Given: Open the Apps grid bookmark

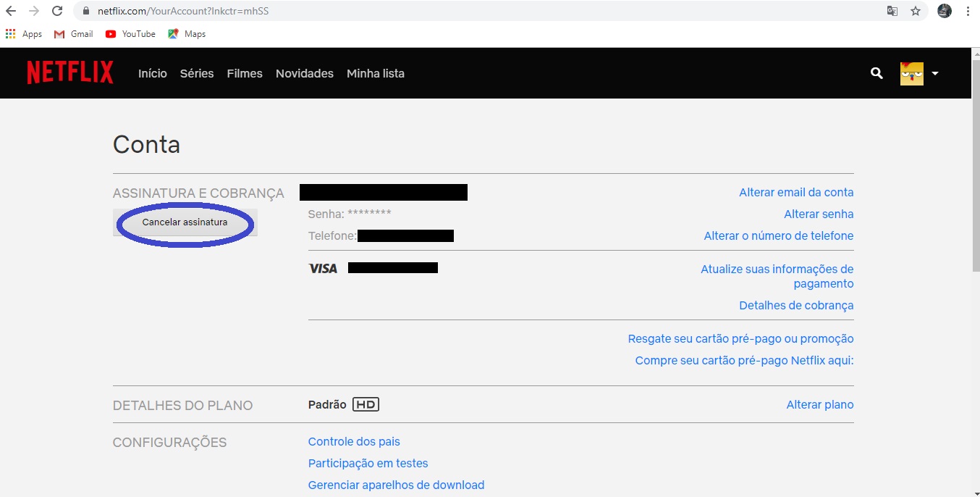Looking at the screenshot, I should pyautogui.click(x=24, y=34).
